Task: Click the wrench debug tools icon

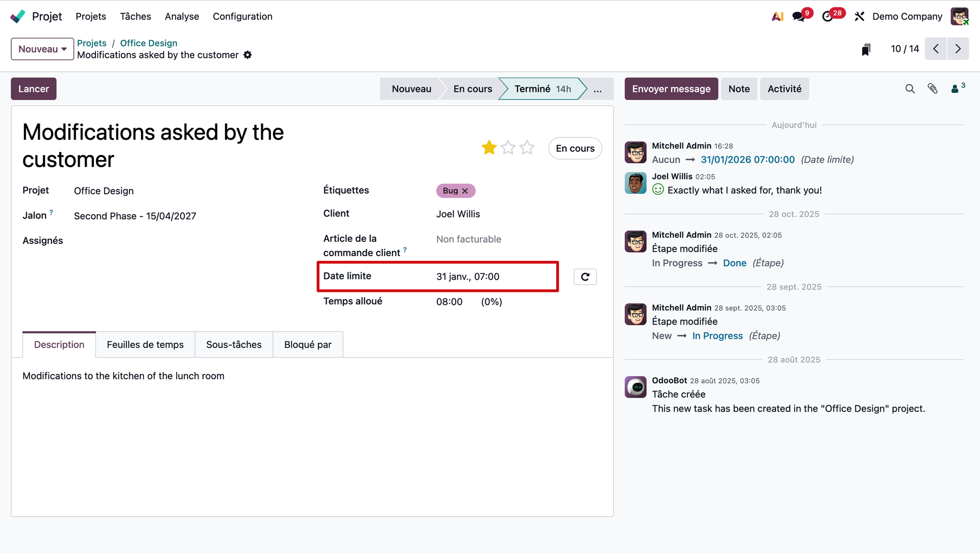Action: pos(860,16)
